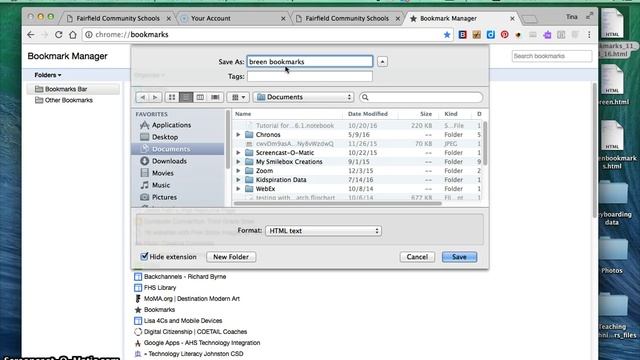The height and width of the screenshot is (360, 640).
Task: Click the Save As filename field
Action: click(310, 62)
